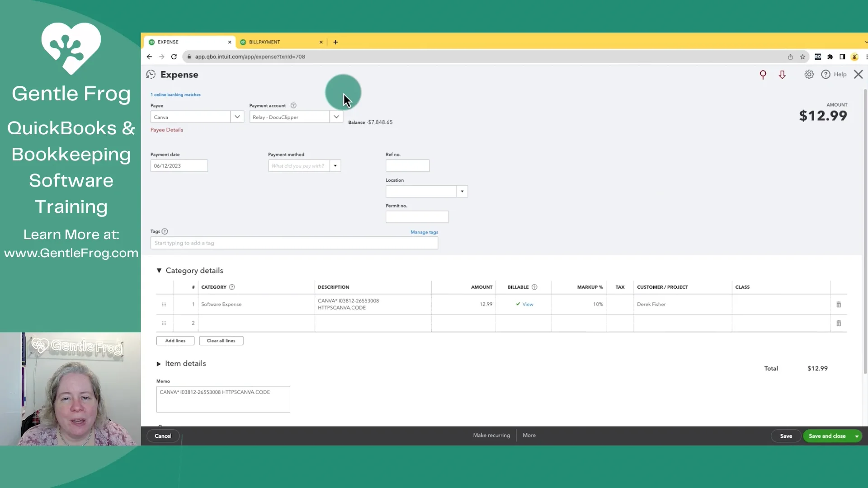Viewport: 868px width, 488px height.
Task: Grab the row 1 drag handle
Action: point(164,305)
